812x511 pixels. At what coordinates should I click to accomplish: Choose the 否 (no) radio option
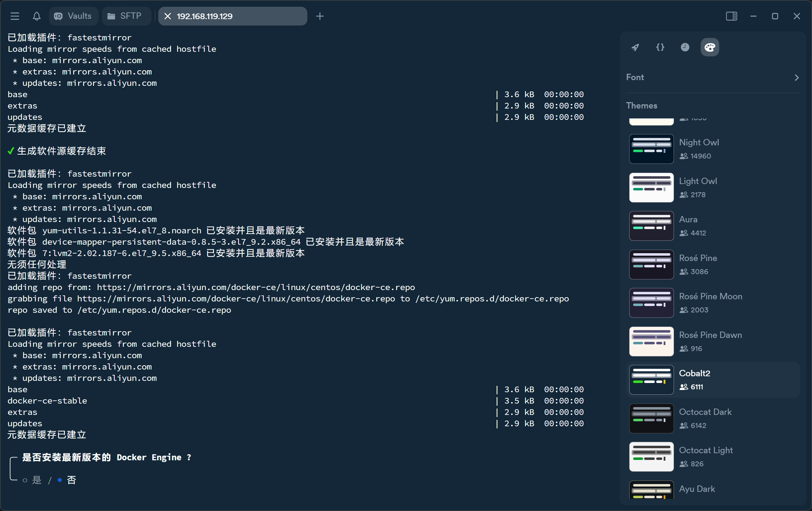67,480
